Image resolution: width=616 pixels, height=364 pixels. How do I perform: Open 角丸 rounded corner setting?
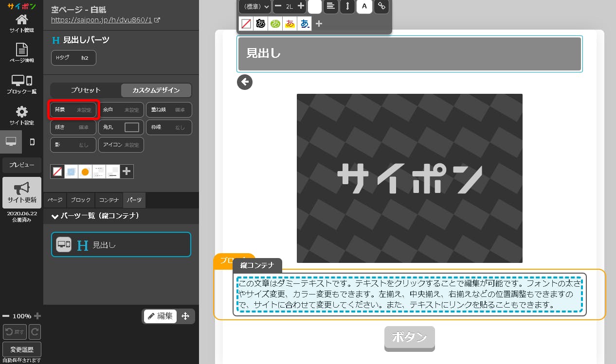121,127
